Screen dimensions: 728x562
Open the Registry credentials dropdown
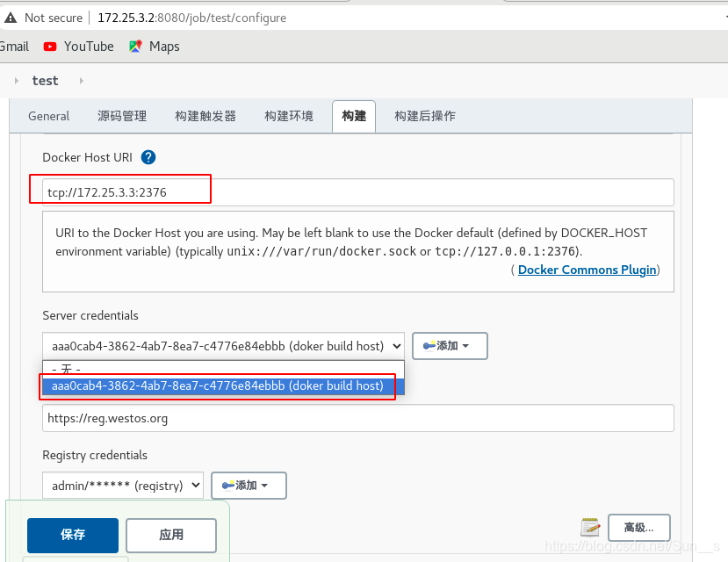pyautogui.click(x=123, y=486)
